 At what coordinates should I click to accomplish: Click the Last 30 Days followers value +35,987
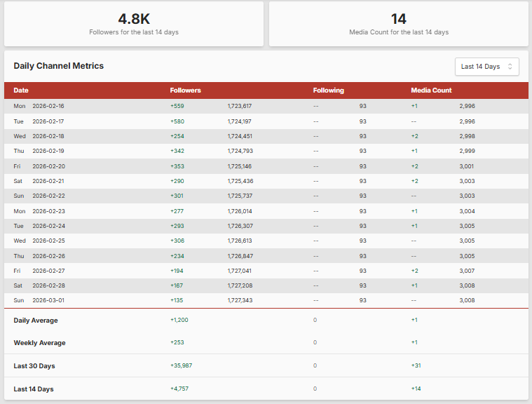(182, 365)
